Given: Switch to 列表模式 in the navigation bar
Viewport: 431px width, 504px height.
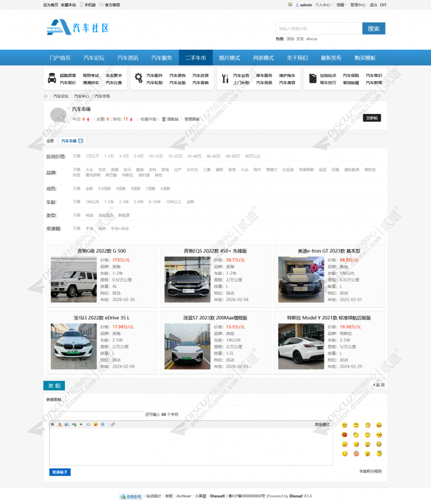Looking at the screenshot, I should coord(263,58).
